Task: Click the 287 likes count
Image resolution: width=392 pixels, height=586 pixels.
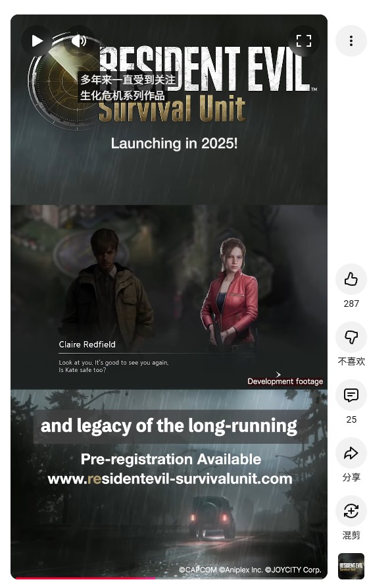Action: coord(351,304)
